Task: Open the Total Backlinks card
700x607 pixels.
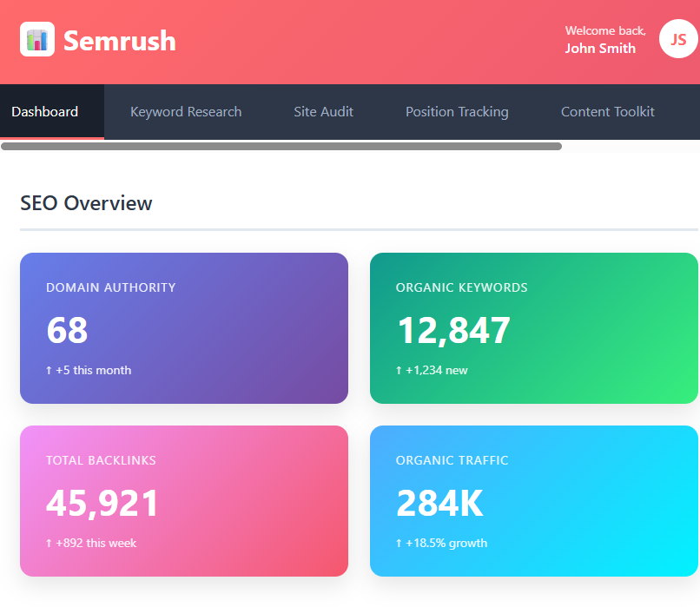Action: (184, 501)
